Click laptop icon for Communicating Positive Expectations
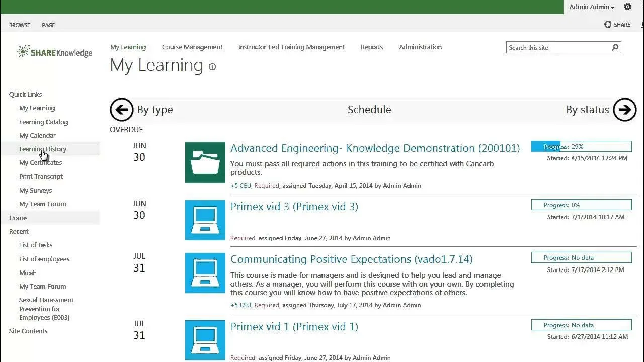644x362 pixels. click(205, 273)
